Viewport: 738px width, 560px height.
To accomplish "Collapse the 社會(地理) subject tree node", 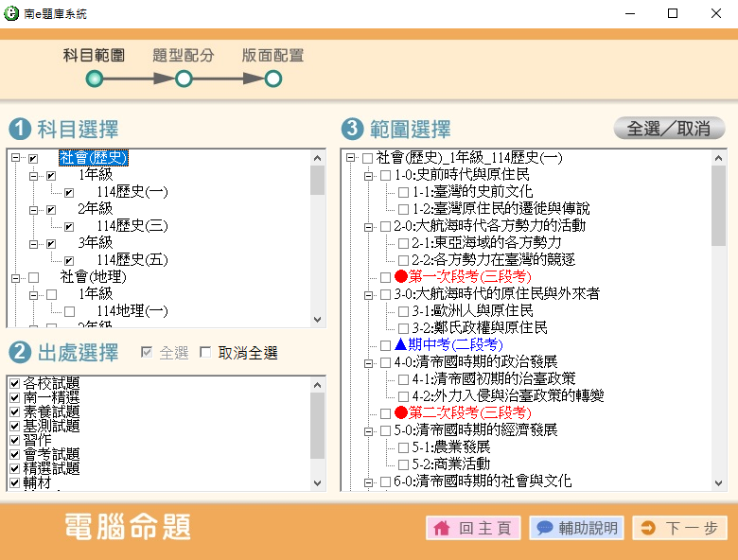I will click(15, 277).
